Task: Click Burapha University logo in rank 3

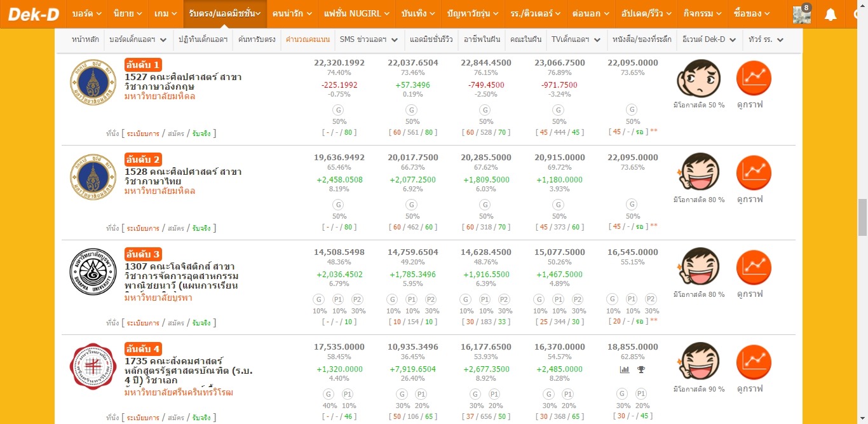Action: [x=93, y=271]
